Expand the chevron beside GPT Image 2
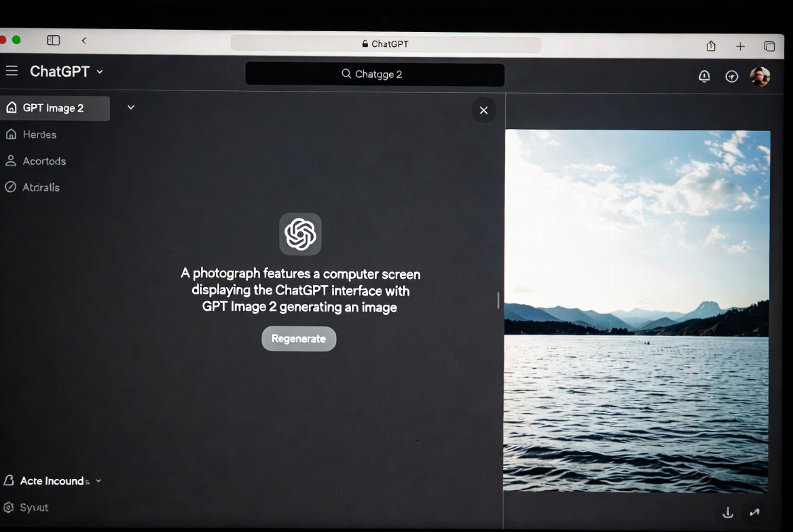 131,107
